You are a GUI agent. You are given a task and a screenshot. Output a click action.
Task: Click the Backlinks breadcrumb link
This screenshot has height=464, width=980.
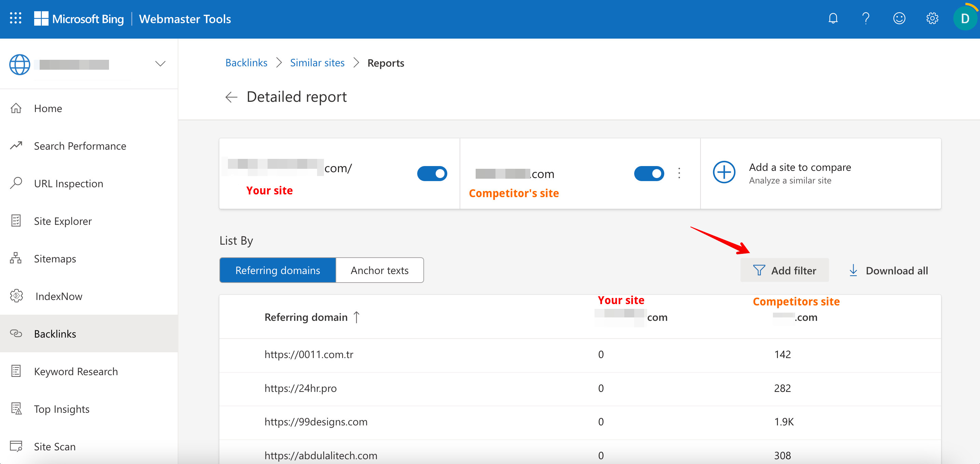coord(247,63)
